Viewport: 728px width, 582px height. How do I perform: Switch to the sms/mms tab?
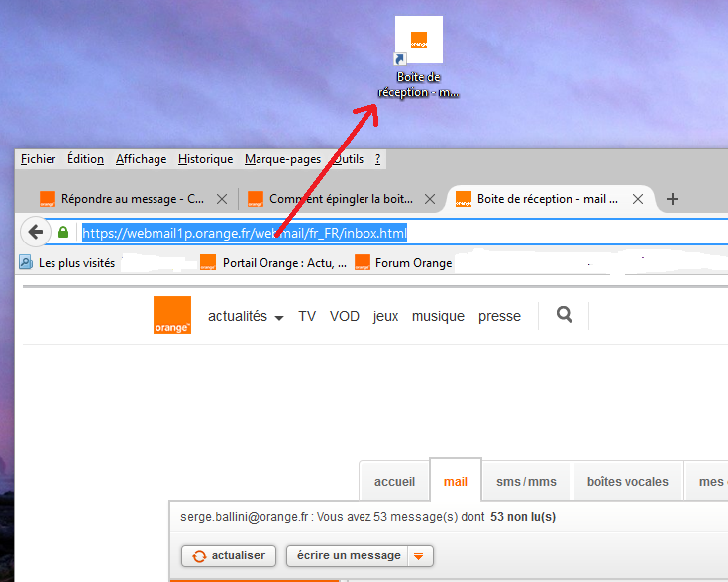[x=527, y=481]
